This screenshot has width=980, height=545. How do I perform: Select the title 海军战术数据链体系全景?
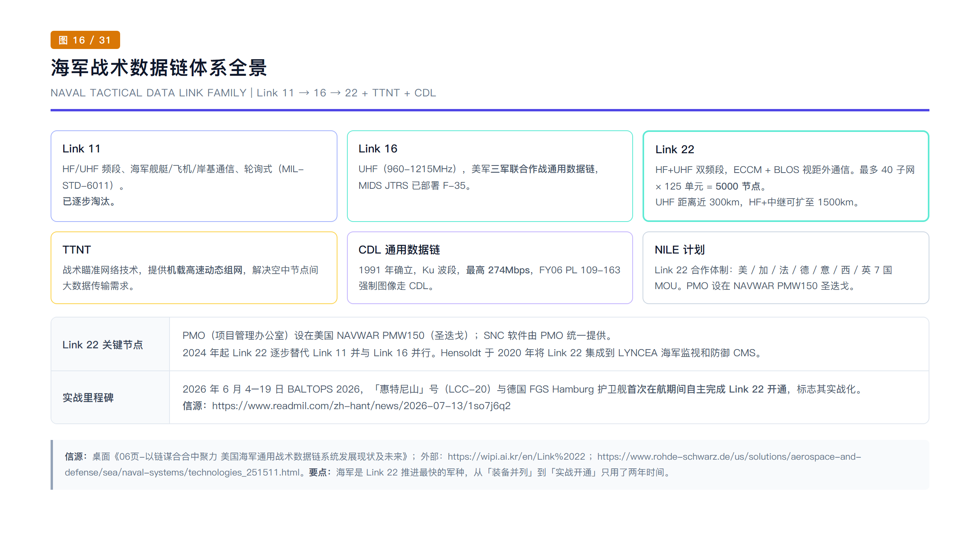coord(159,68)
